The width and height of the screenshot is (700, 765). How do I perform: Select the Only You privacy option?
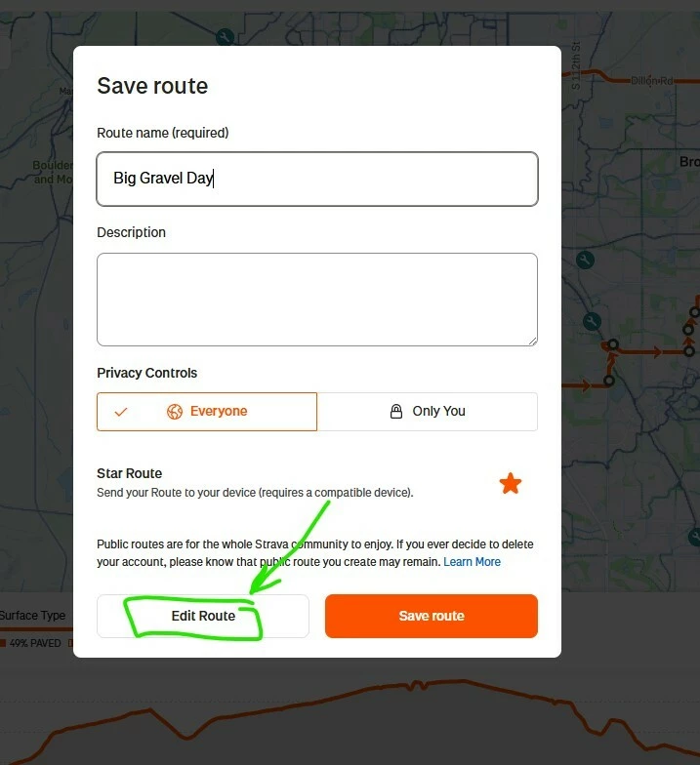pyautogui.click(x=428, y=412)
